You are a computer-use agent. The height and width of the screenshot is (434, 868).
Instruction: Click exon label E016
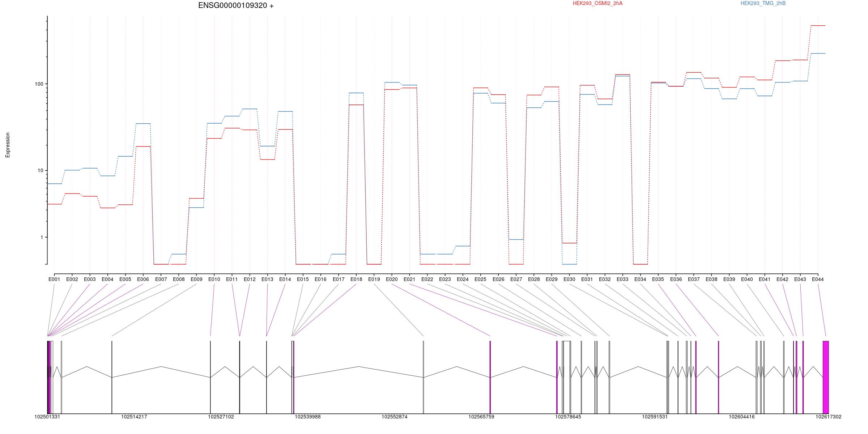pos(320,279)
